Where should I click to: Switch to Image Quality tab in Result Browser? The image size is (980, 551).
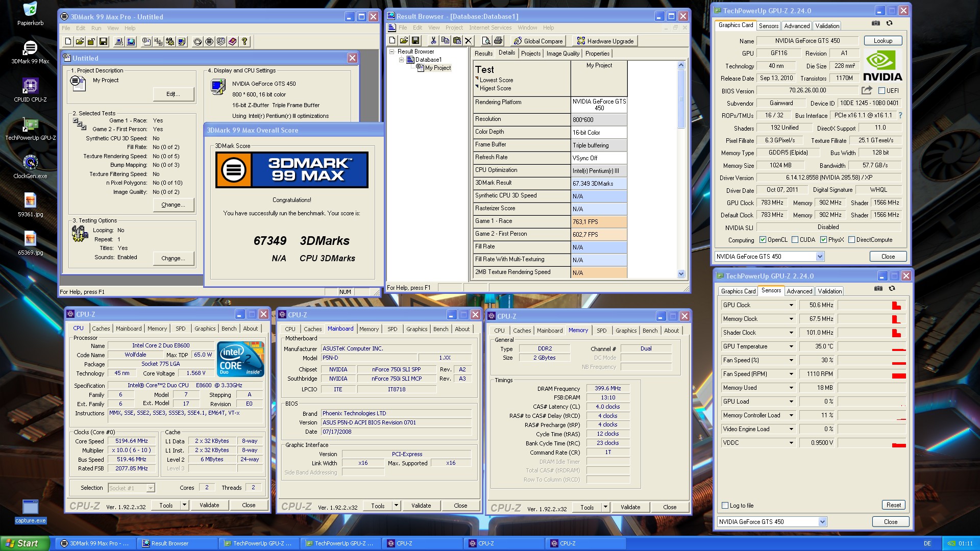562,54
